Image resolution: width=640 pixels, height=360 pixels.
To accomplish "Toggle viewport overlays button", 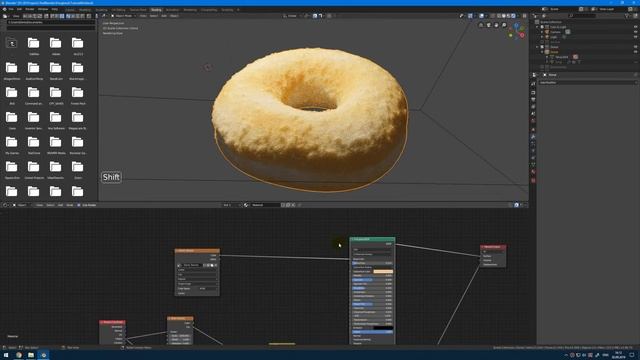I will pos(481,16).
